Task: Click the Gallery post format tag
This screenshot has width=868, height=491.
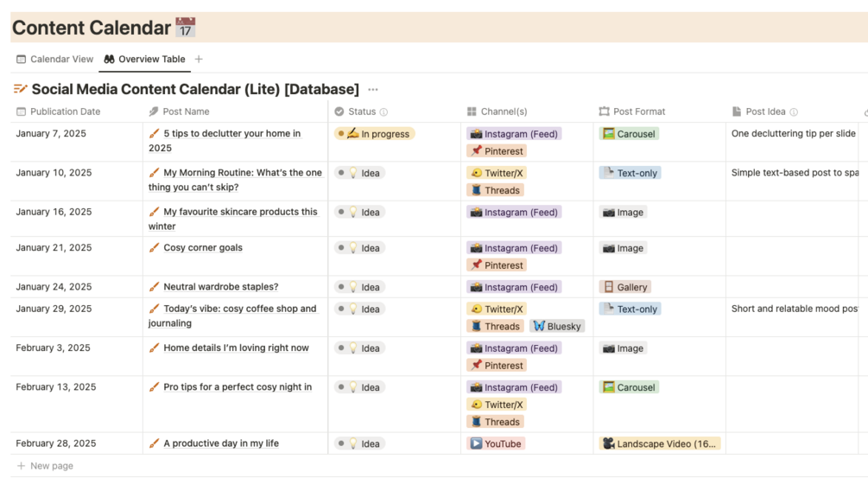Action: point(624,287)
